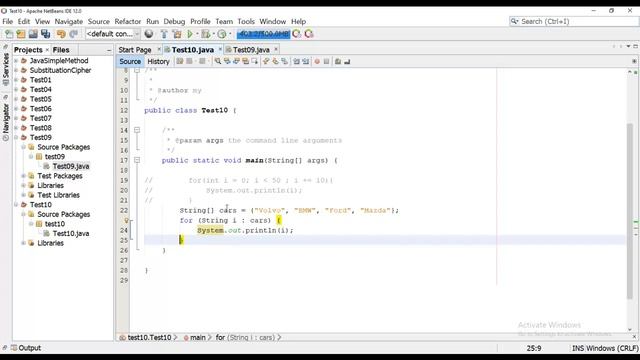Click Find Previous Occurrence editor icon
This screenshot has width=640, height=360.
click(227, 61)
